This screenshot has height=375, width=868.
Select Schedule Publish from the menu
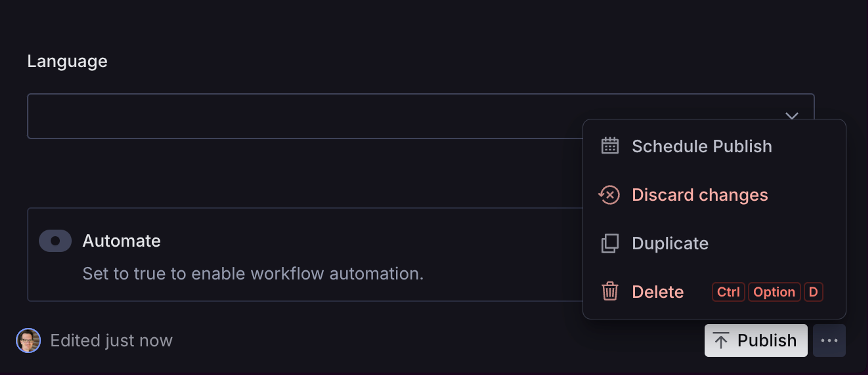click(x=702, y=146)
